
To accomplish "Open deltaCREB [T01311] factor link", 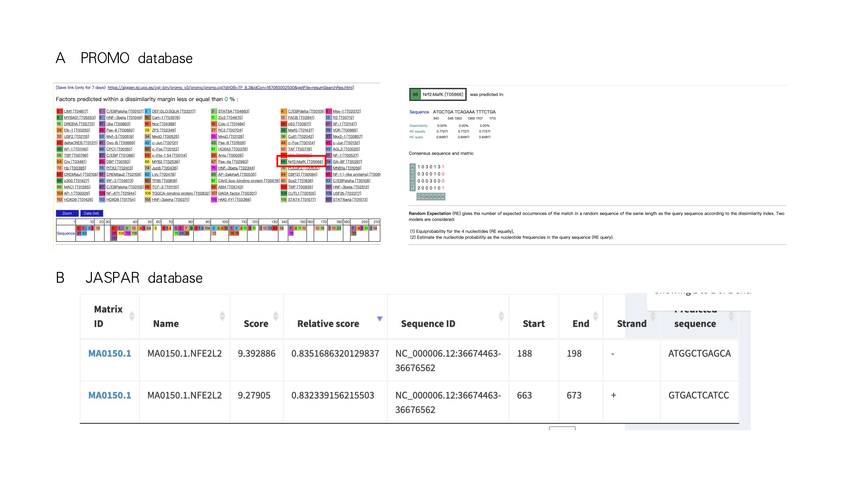I will pos(80,143).
